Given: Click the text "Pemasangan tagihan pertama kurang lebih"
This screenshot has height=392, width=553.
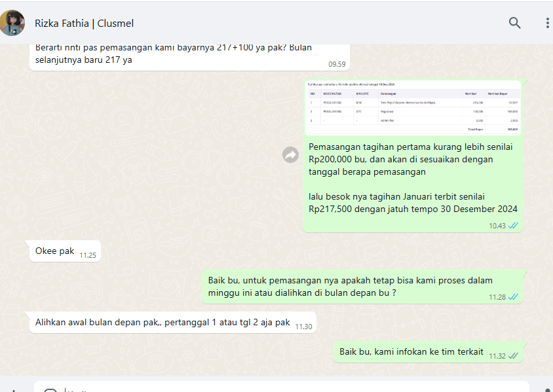Looking at the screenshot, I should tap(410, 147).
